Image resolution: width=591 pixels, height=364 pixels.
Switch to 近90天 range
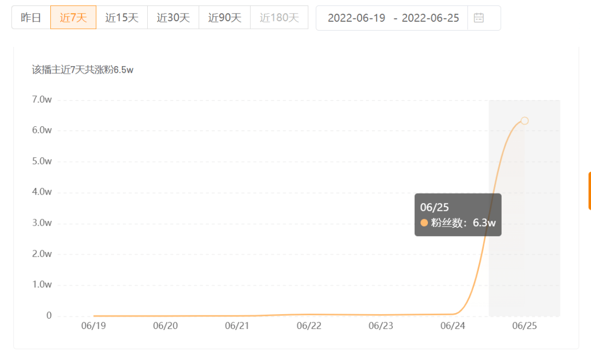coord(225,17)
